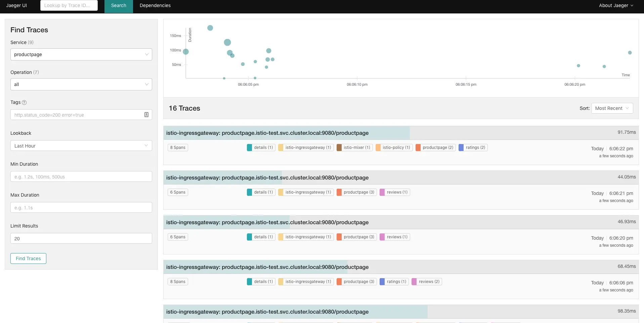This screenshot has width=644, height=323.
Task: Click the istio-policy (1) service tag
Action: 394,148
